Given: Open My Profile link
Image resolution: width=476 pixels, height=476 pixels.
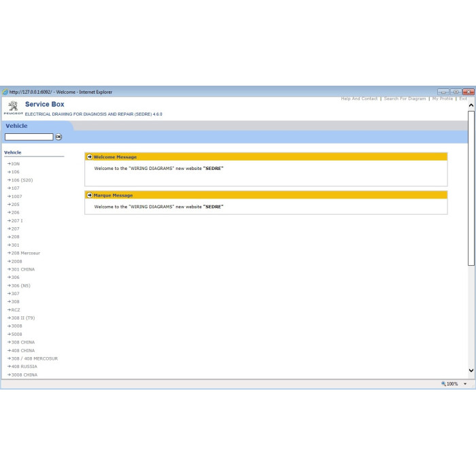Looking at the screenshot, I should click(443, 99).
